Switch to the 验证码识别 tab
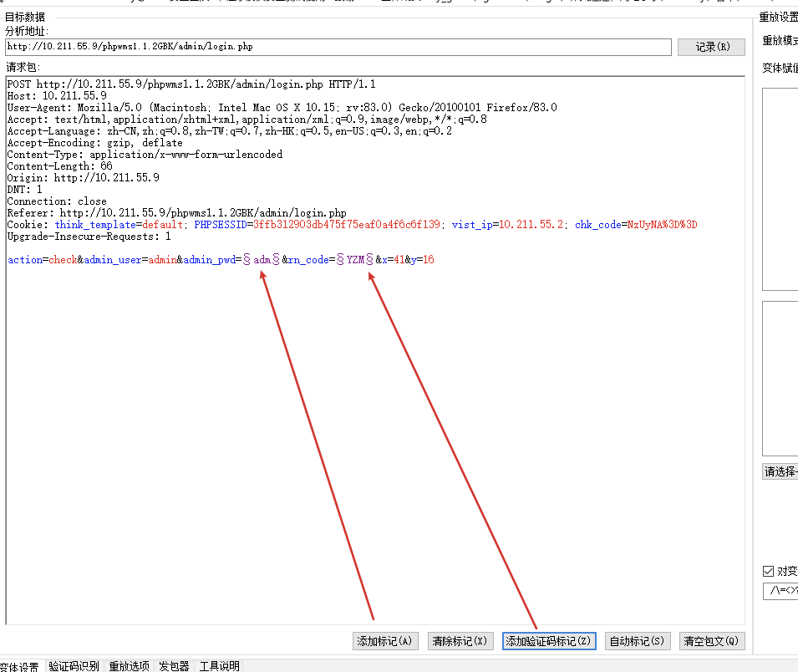 pos(74,666)
